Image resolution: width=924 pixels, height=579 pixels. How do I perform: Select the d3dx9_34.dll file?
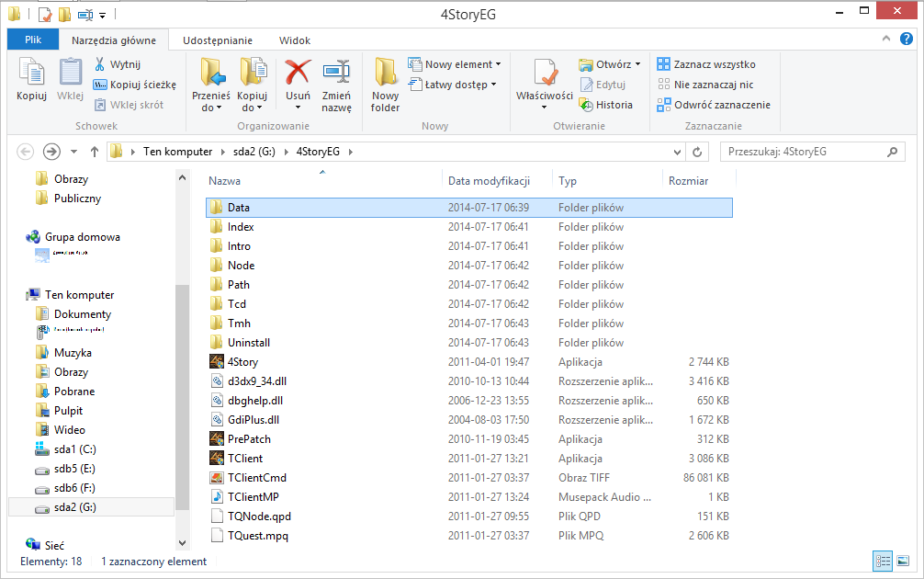point(469,380)
